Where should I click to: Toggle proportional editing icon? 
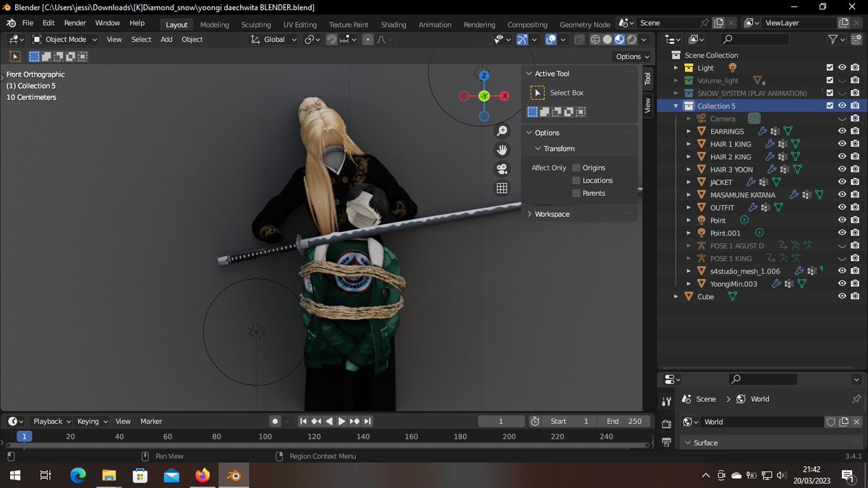click(x=367, y=40)
